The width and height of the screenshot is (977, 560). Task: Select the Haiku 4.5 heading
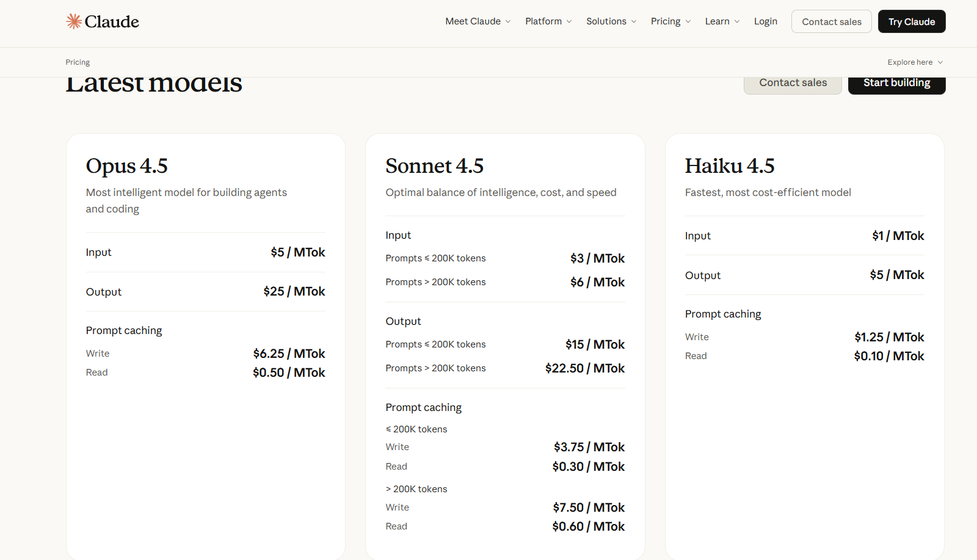[730, 165]
